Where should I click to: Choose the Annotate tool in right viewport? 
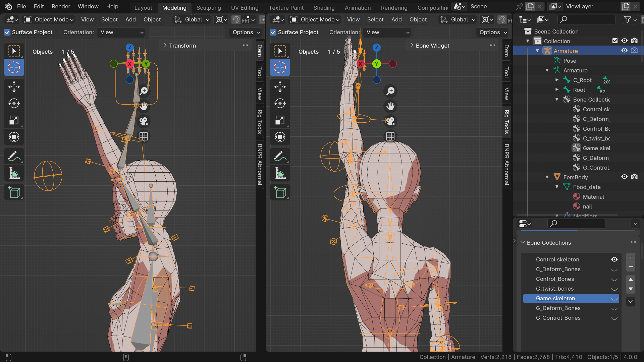tap(280, 156)
